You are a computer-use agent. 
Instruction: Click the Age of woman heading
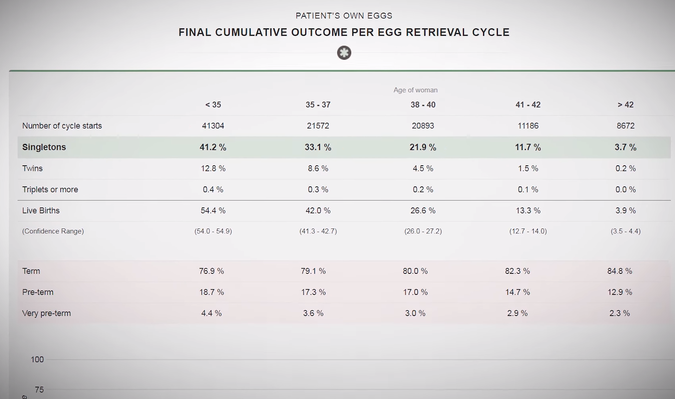point(415,90)
